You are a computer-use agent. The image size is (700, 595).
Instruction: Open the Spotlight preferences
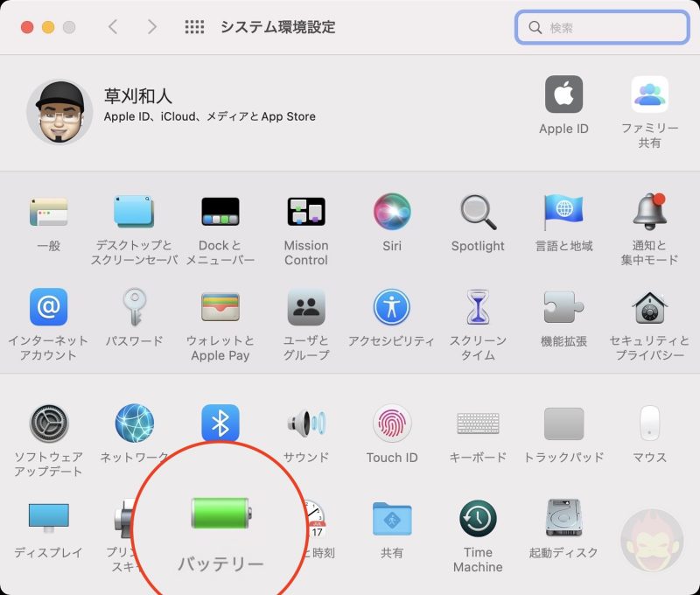click(x=478, y=213)
